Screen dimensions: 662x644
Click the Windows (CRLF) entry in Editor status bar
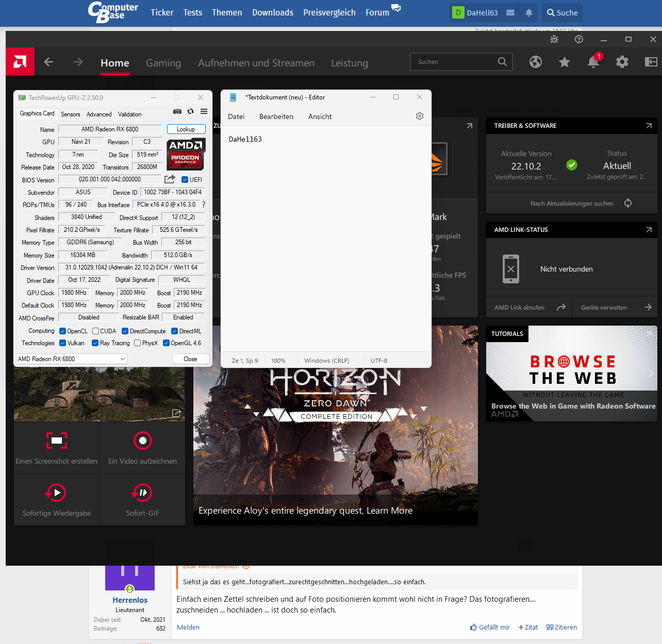[327, 361]
